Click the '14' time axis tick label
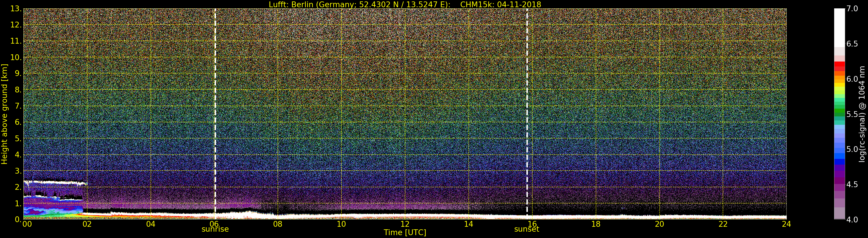The image size is (868, 238). coord(468,224)
